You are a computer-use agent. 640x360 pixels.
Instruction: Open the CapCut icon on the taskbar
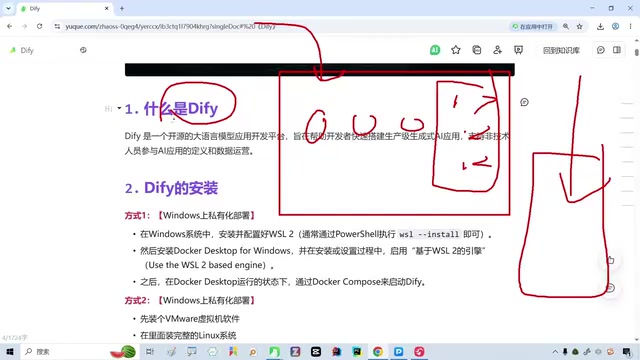[316, 351]
